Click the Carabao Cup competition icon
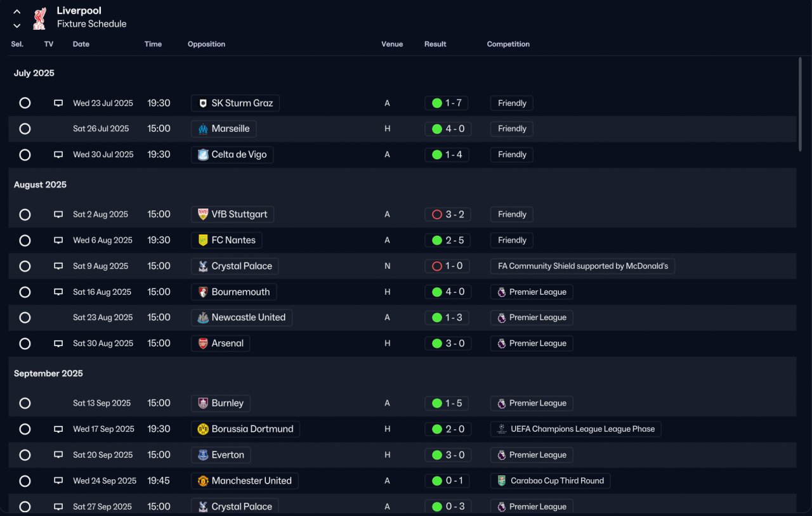 [x=502, y=481]
